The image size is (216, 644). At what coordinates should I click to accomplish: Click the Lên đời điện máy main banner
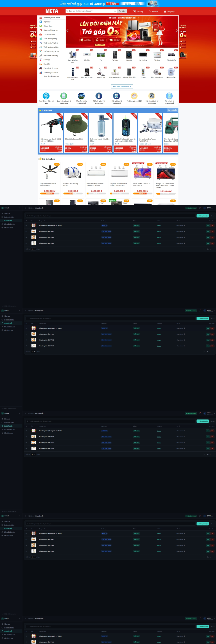(x=122, y=31)
